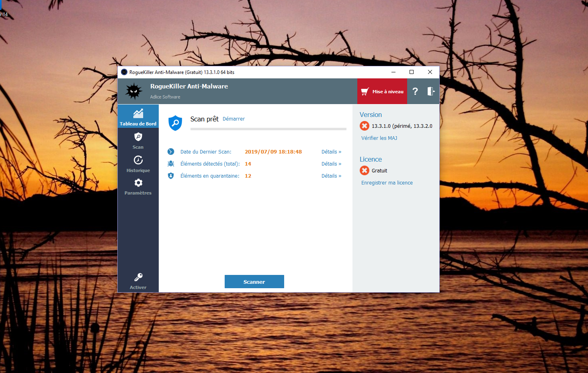Click Enregistrer ma licence link
588x373 pixels.
click(x=387, y=182)
